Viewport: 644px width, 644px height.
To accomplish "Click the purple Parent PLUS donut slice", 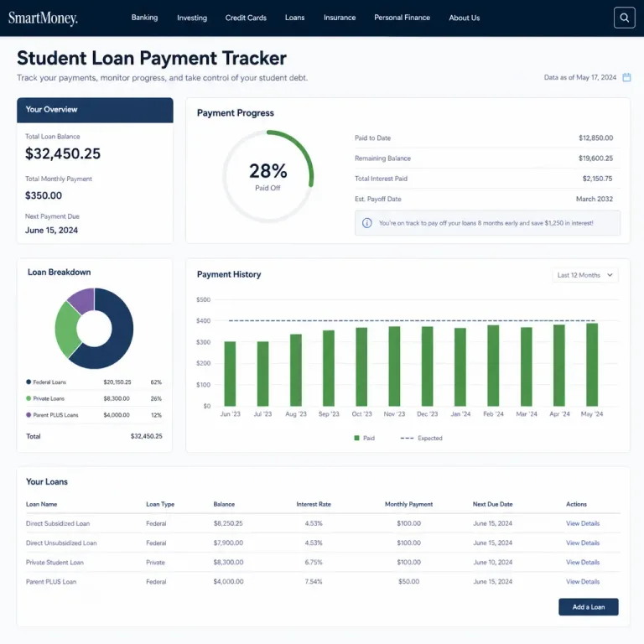I will (x=83, y=299).
